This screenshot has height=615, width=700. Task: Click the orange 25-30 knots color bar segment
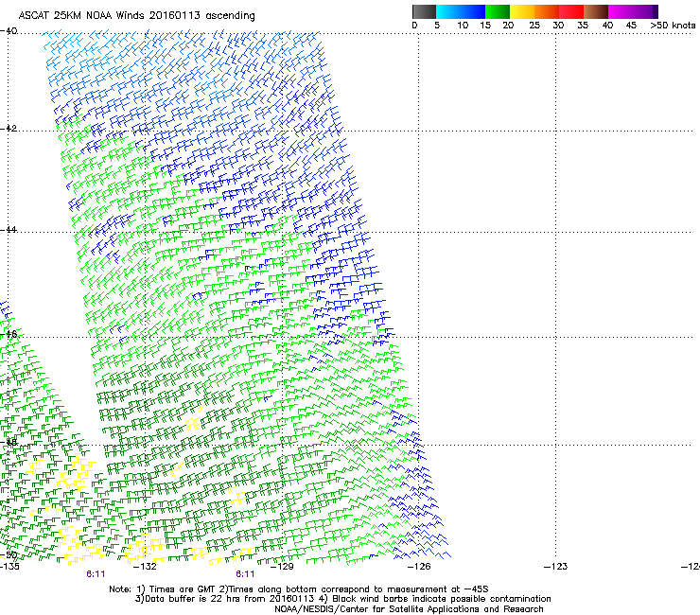tap(547, 11)
